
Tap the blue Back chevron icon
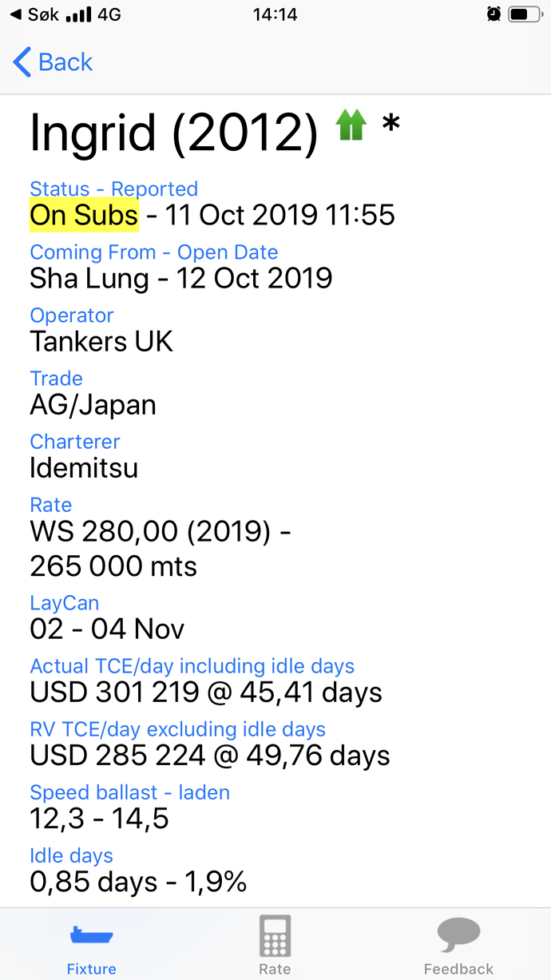pyautogui.click(x=22, y=62)
